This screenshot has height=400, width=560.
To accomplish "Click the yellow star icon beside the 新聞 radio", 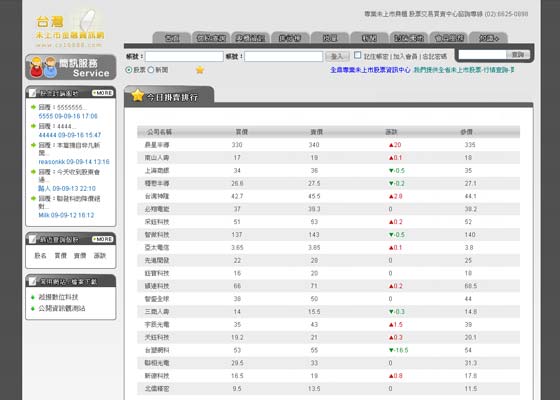I will (200, 70).
